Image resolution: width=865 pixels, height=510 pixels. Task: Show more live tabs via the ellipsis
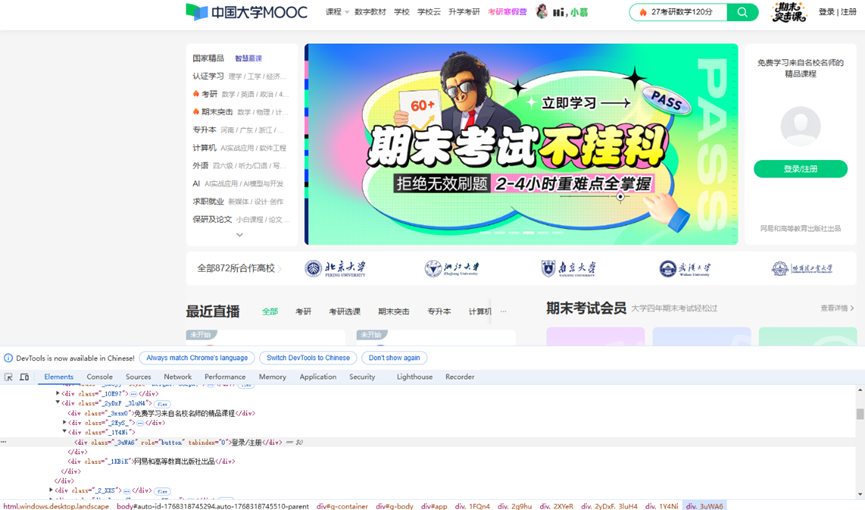pyautogui.click(x=503, y=311)
